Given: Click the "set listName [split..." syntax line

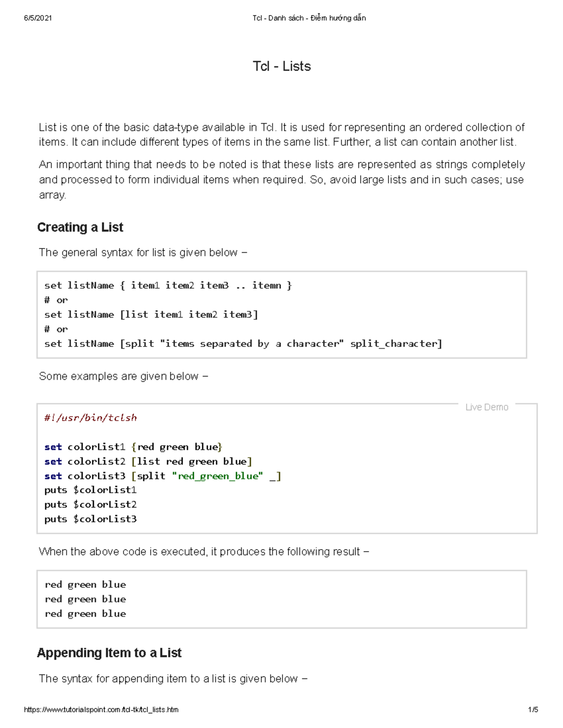Looking at the screenshot, I should pyautogui.click(x=243, y=344).
